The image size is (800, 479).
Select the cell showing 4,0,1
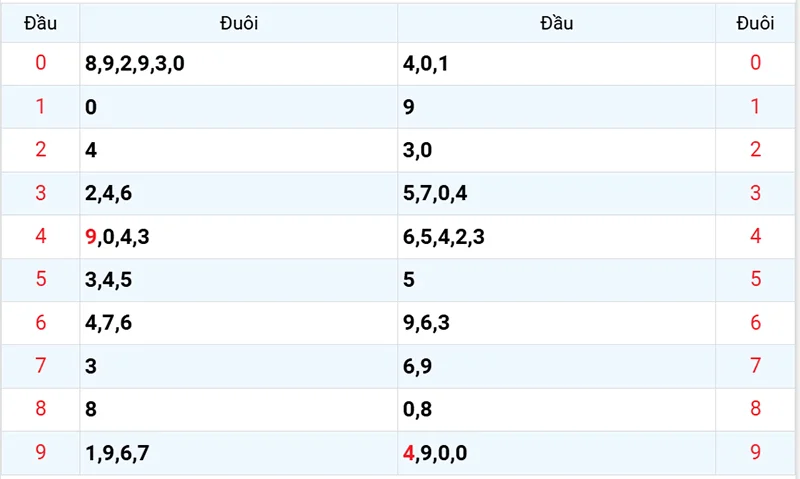click(x=557, y=64)
